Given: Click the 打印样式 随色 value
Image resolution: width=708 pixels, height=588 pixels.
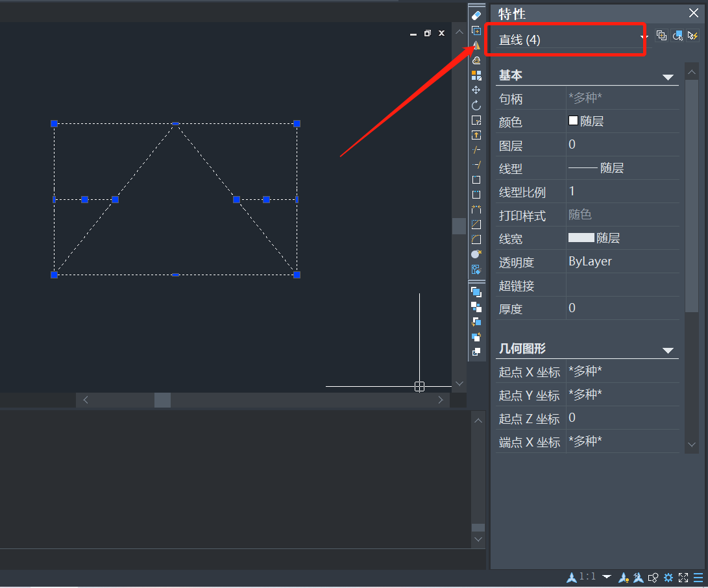Looking at the screenshot, I should tap(622, 215).
